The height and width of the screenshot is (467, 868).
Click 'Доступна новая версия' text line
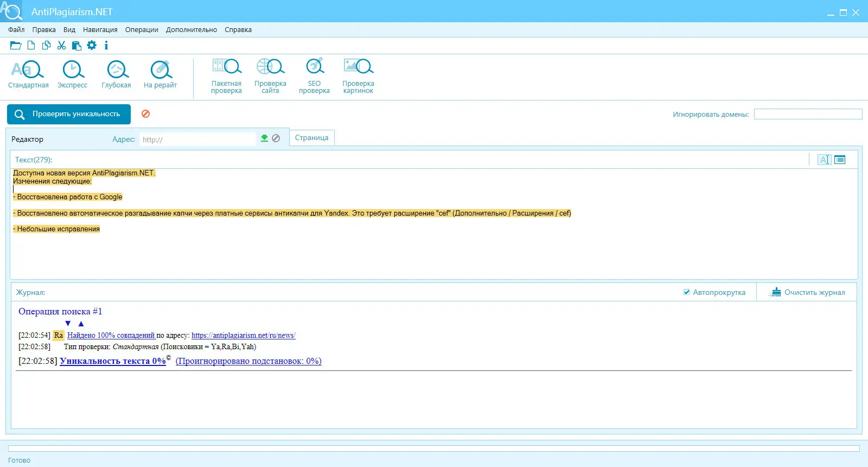84,173
